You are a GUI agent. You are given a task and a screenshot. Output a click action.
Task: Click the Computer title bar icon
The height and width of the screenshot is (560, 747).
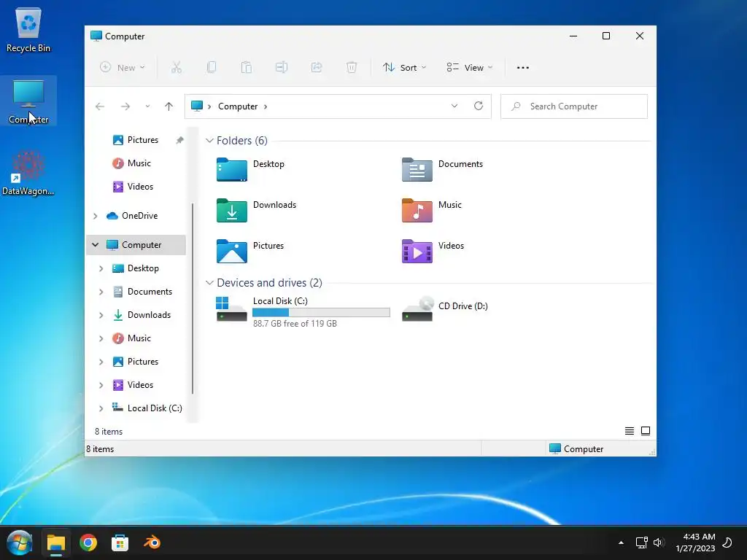tap(96, 36)
